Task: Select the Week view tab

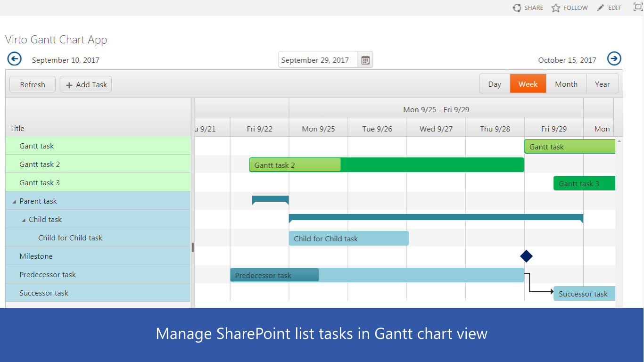Action: [x=528, y=84]
